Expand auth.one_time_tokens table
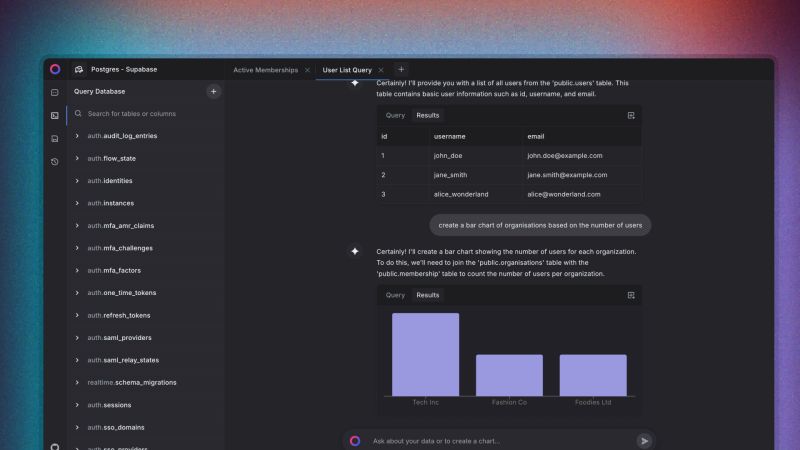 [77, 293]
